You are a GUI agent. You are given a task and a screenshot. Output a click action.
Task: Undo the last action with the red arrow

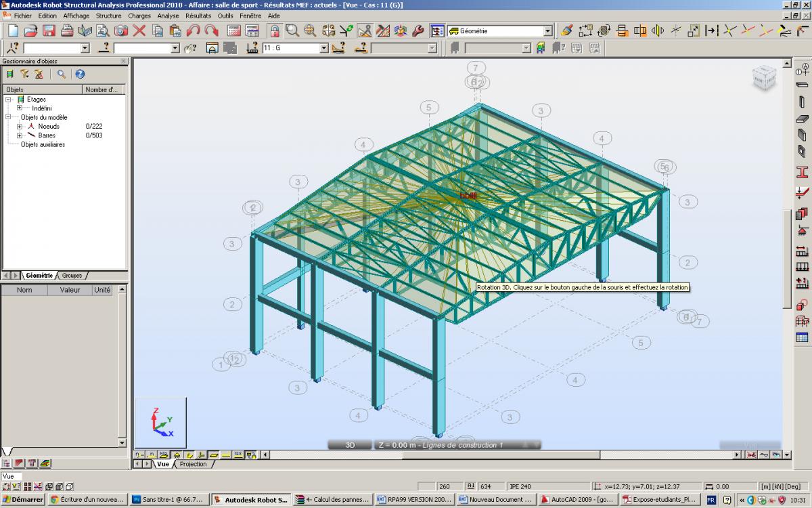point(194,30)
